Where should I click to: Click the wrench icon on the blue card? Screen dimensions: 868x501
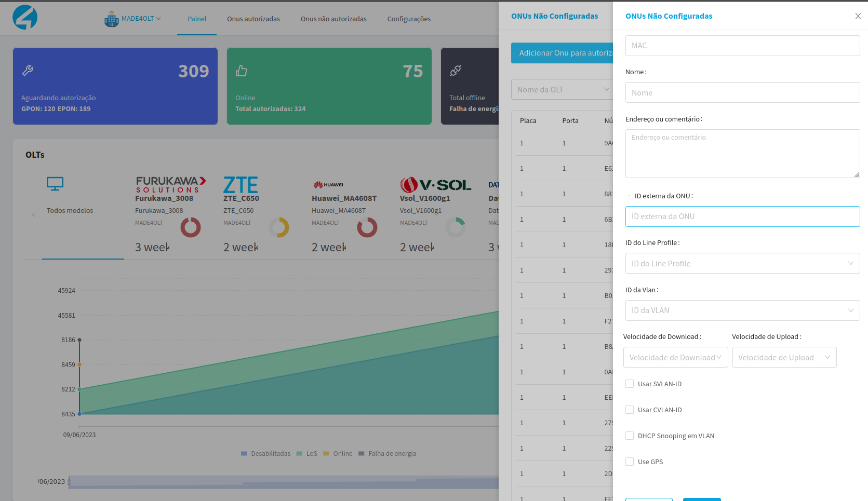point(28,71)
